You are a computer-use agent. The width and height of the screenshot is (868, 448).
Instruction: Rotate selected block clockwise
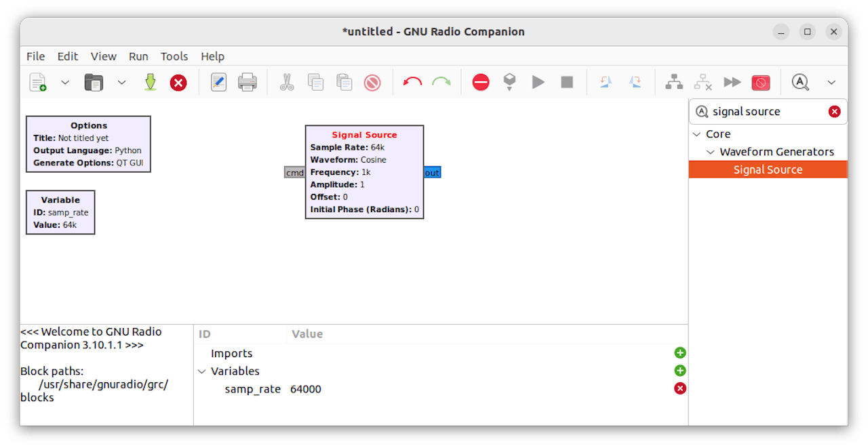coord(635,83)
